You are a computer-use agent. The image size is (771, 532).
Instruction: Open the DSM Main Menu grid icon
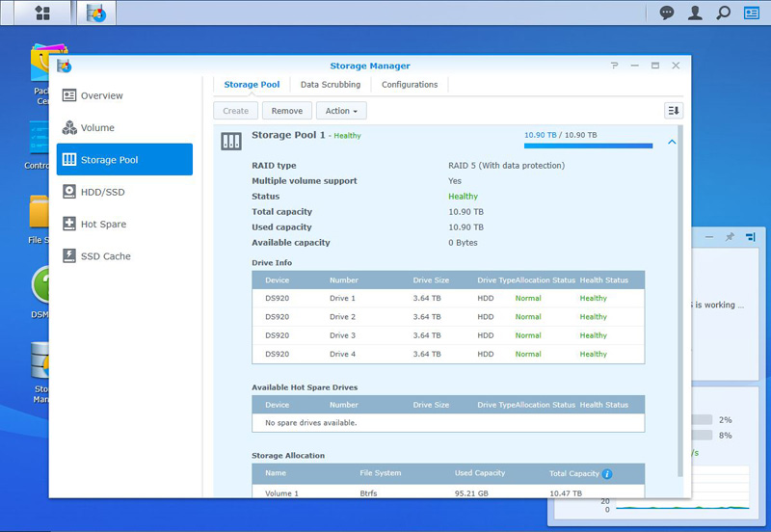click(42, 13)
